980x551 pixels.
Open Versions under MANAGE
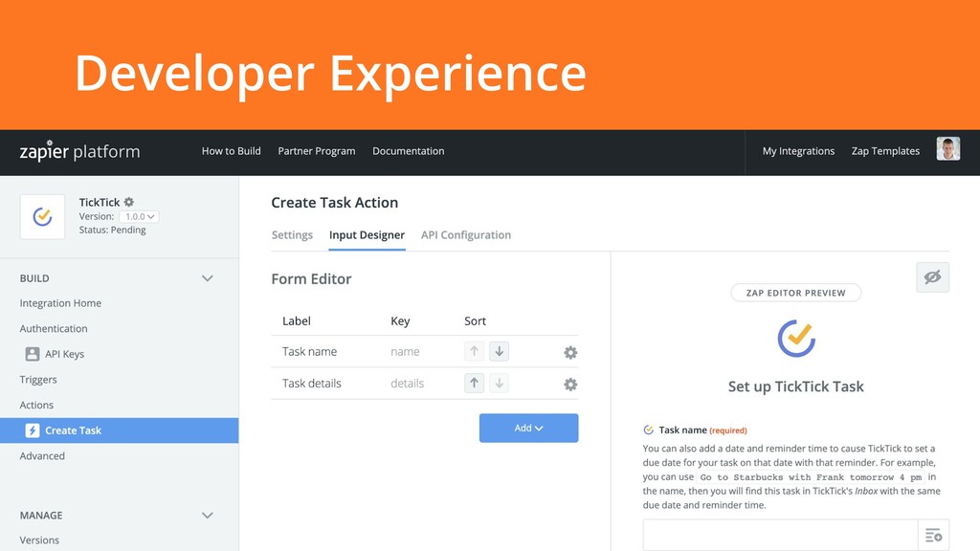coord(39,540)
